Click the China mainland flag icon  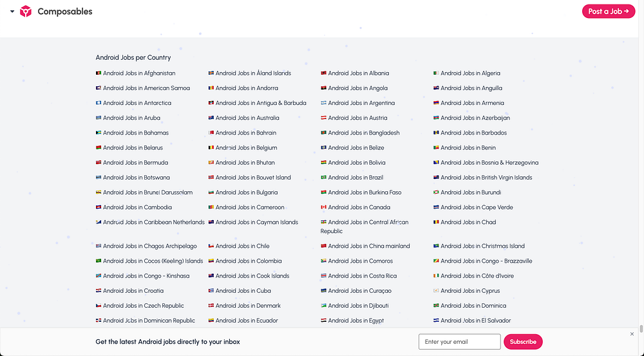click(324, 246)
